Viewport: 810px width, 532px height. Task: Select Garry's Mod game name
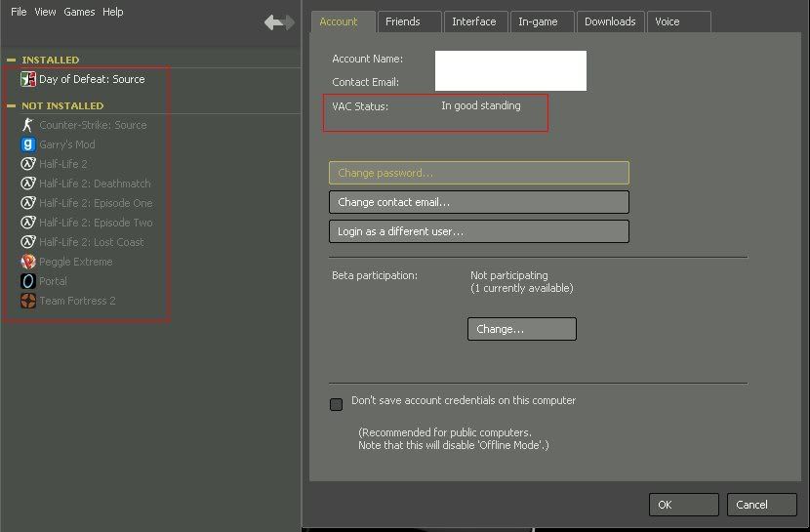(x=67, y=144)
